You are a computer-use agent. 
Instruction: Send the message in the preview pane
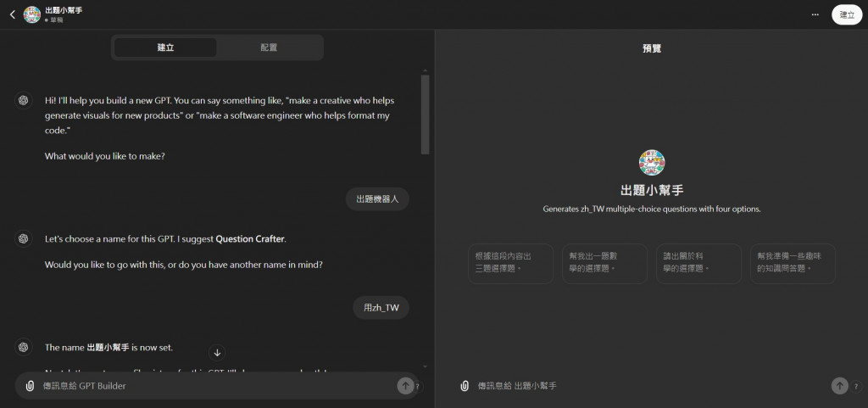pyautogui.click(x=840, y=386)
